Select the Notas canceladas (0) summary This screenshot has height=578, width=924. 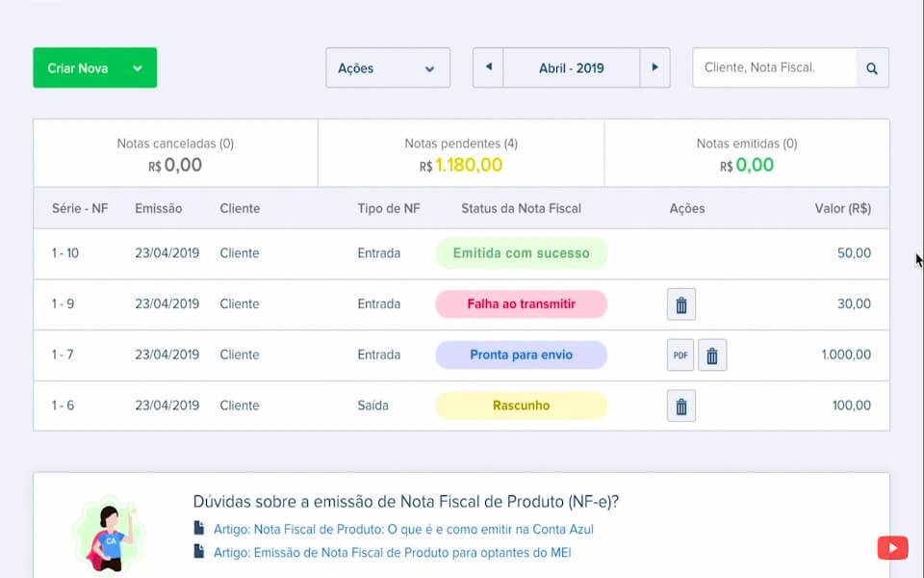[175, 153]
